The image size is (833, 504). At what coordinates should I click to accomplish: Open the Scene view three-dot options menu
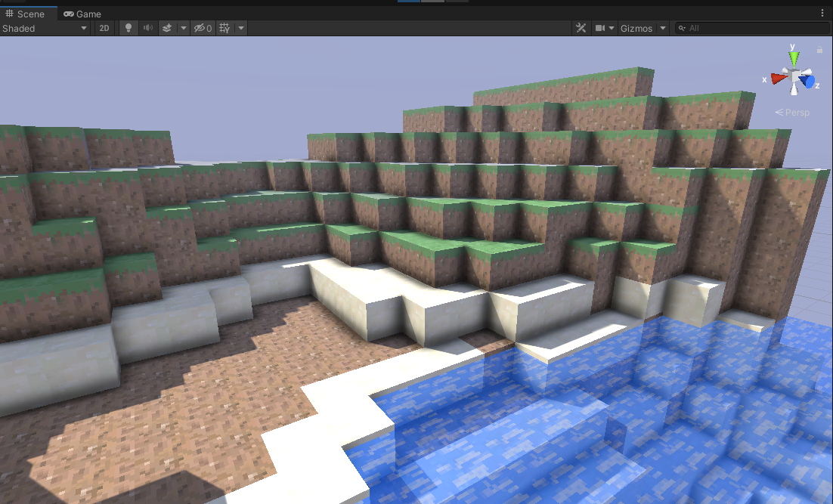[822, 14]
